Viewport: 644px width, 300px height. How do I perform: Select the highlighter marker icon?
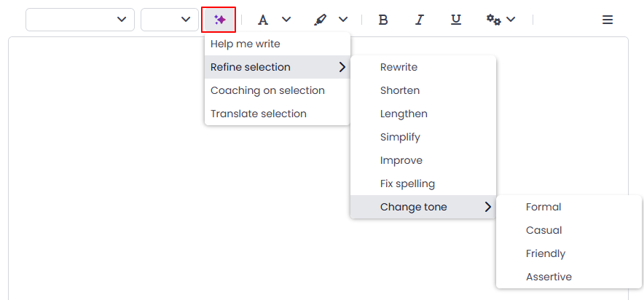(x=320, y=20)
